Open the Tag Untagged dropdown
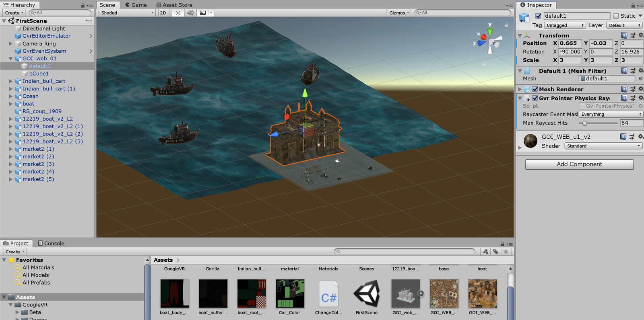The image size is (644, 320). point(565,25)
